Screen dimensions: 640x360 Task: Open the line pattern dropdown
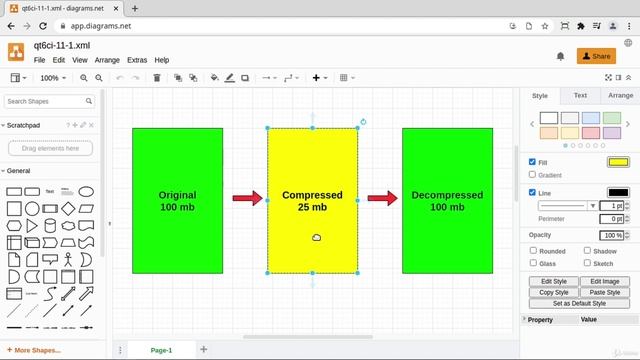tap(567, 206)
